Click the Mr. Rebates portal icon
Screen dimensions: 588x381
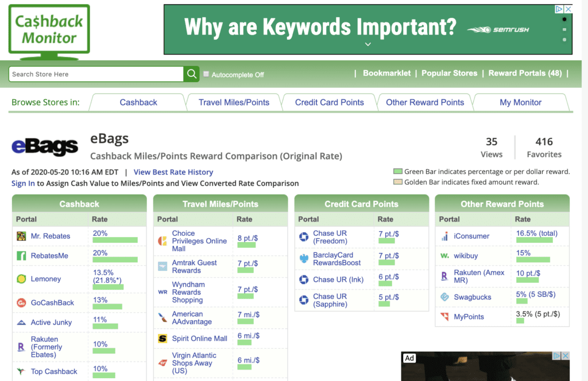pyautogui.click(x=21, y=236)
